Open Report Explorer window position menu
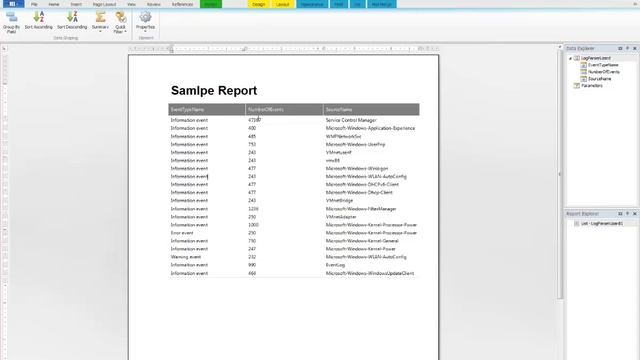 coord(620,213)
